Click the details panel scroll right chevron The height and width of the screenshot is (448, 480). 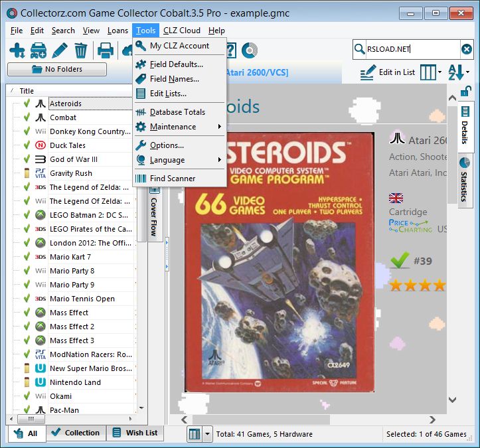pos(432,419)
